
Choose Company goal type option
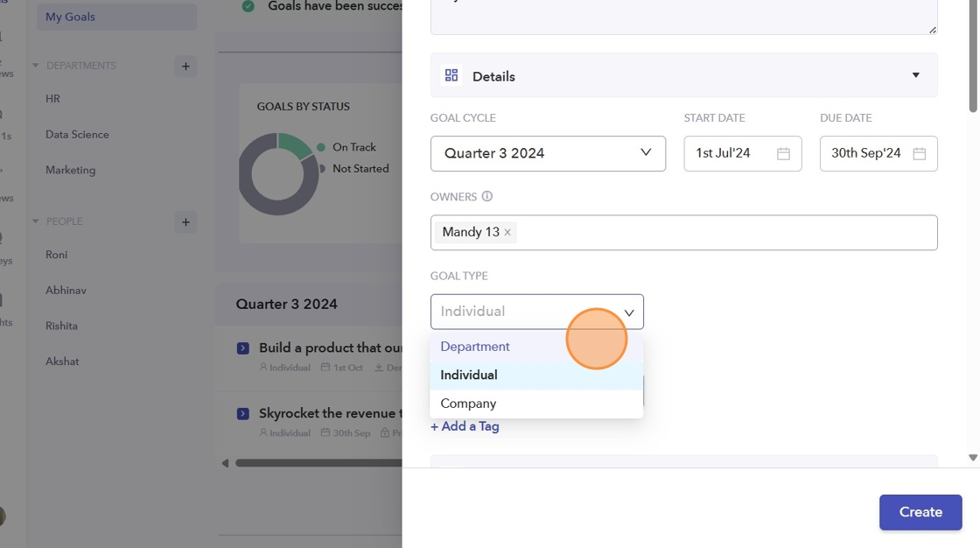coord(468,404)
